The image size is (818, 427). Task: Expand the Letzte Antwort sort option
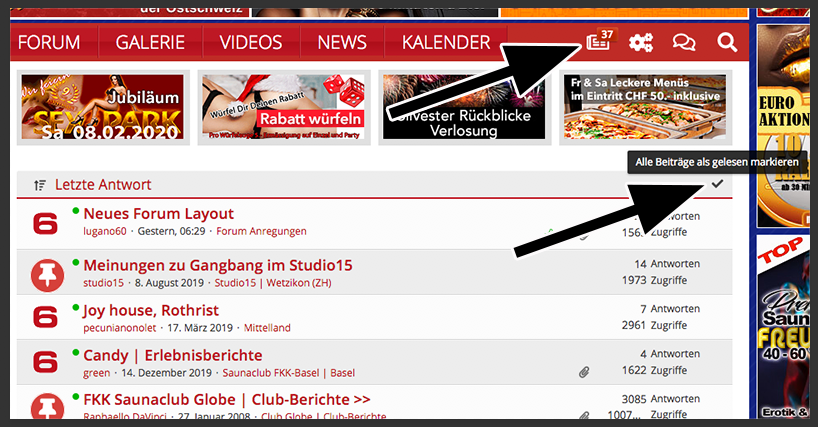click(103, 185)
